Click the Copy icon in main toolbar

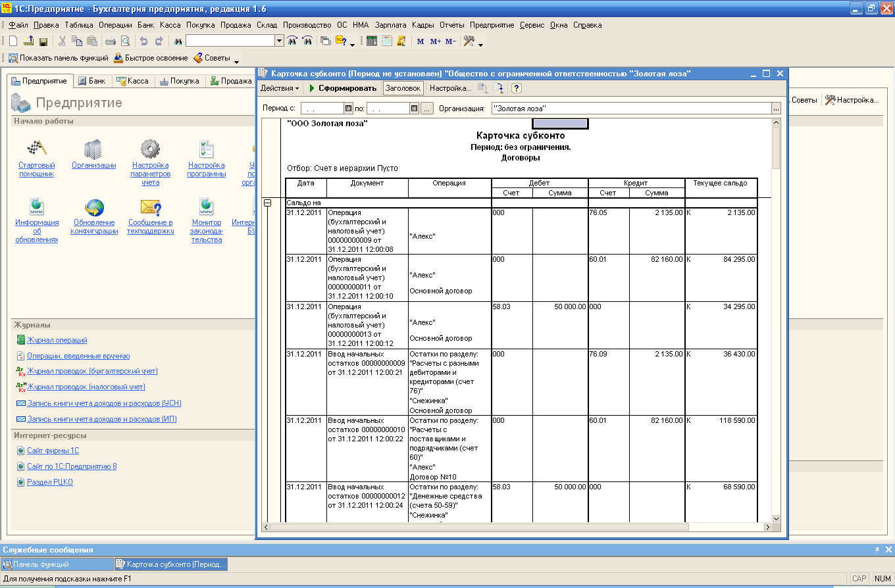[x=77, y=41]
